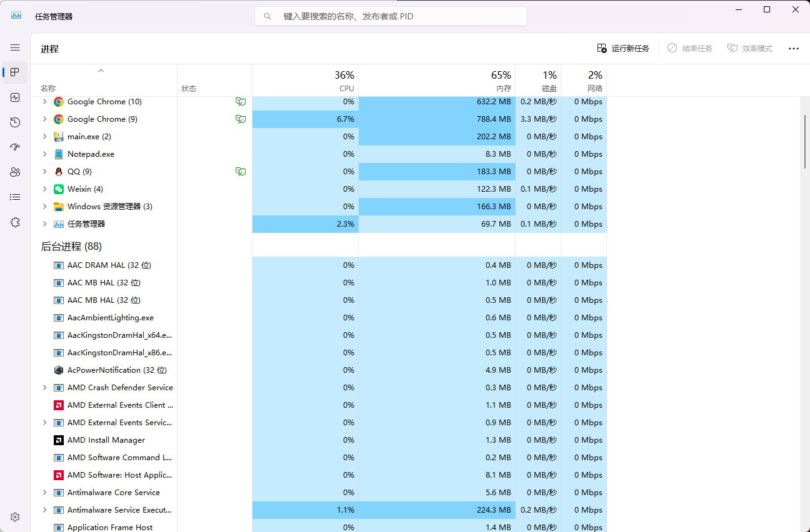Sort processes by the CPU column
This screenshot has height=532, width=810.
[305, 81]
